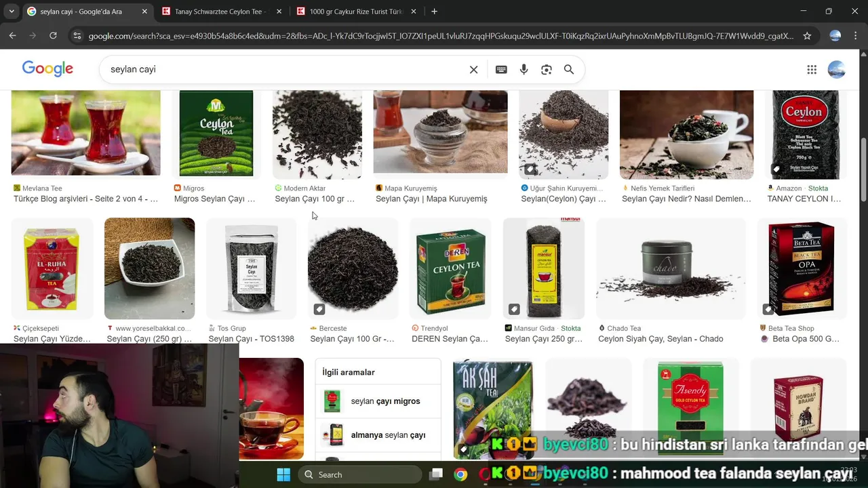The image size is (868, 488).
Task: Open Beta Tea OPA box image
Action: 802,268
